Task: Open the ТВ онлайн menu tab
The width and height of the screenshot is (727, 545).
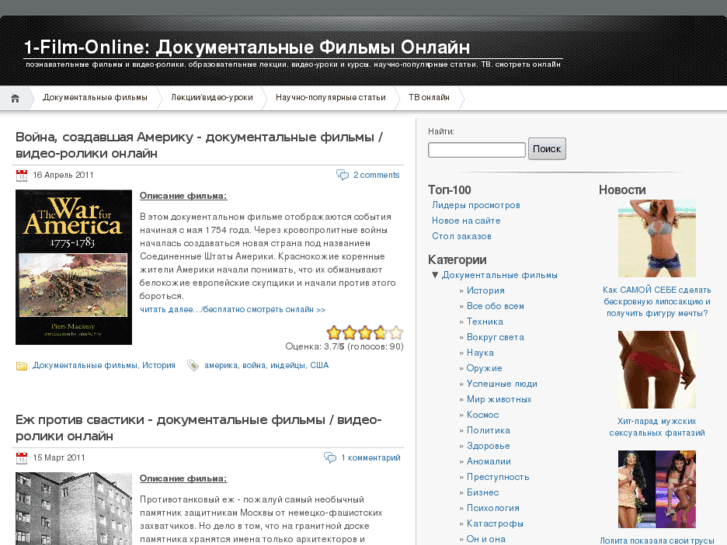Action: 429,97
